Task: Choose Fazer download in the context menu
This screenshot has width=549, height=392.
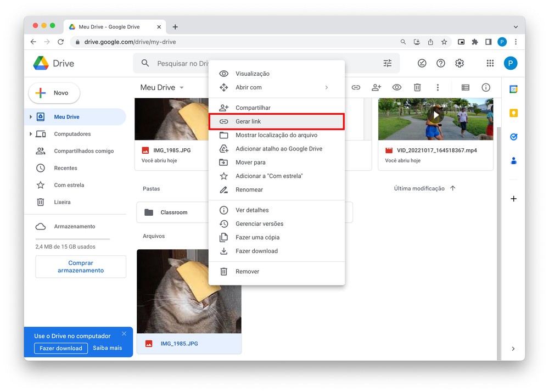Action: pos(256,251)
